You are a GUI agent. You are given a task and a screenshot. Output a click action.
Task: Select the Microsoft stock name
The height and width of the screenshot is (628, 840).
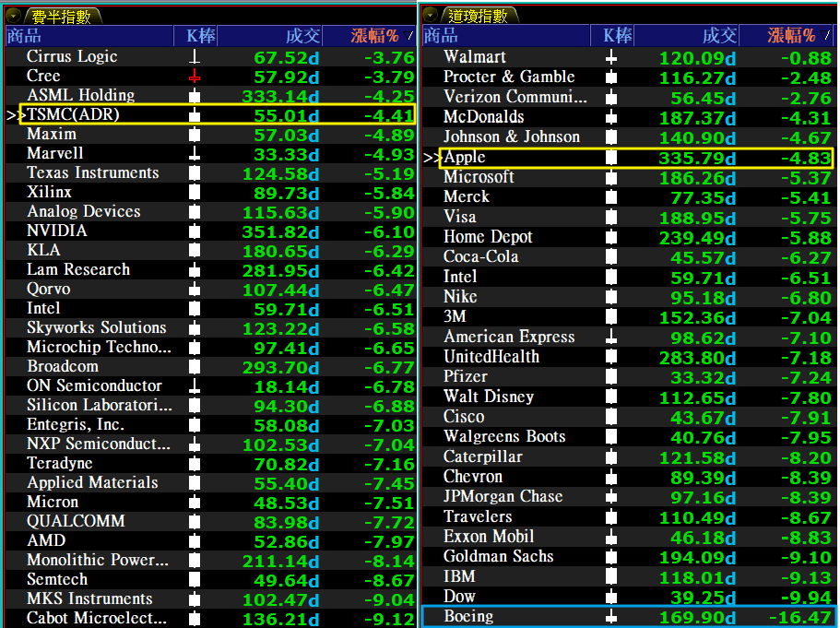tap(479, 177)
